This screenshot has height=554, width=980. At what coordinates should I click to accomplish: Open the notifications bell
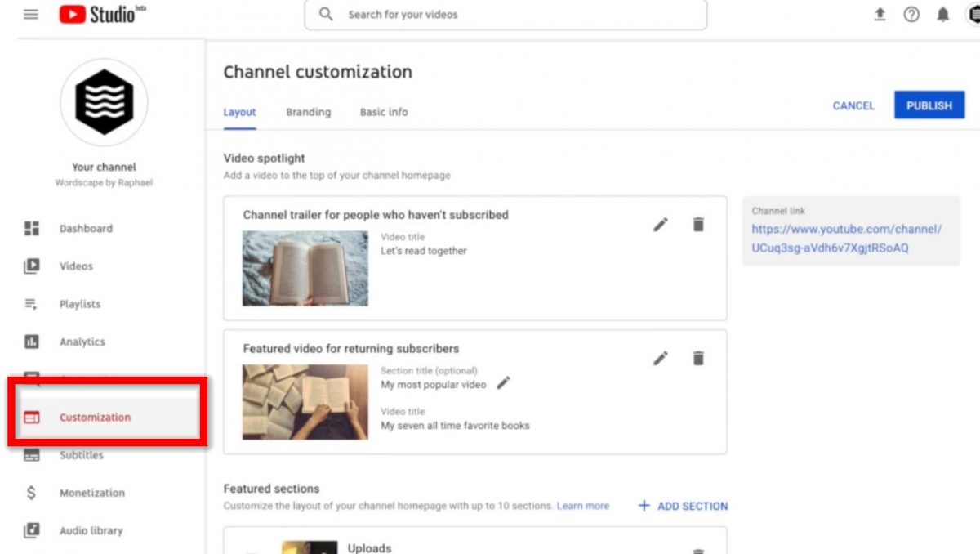tap(943, 15)
